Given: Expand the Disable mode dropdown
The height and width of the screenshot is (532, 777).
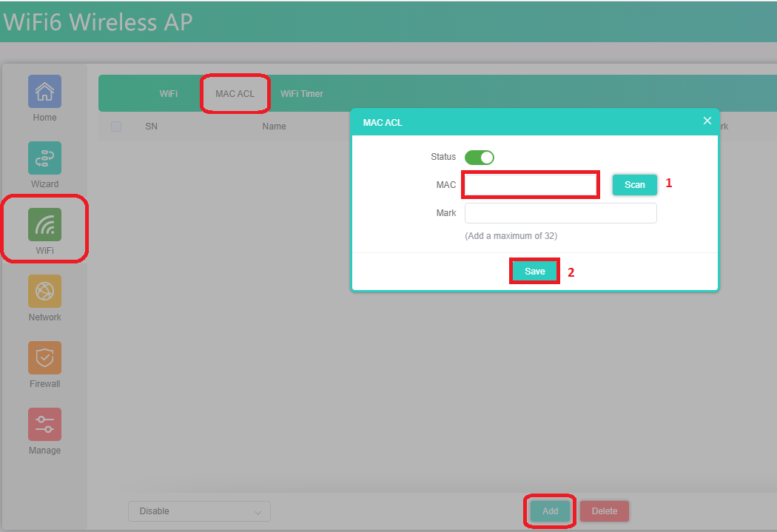Looking at the screenshot, I should pos(199,511).
